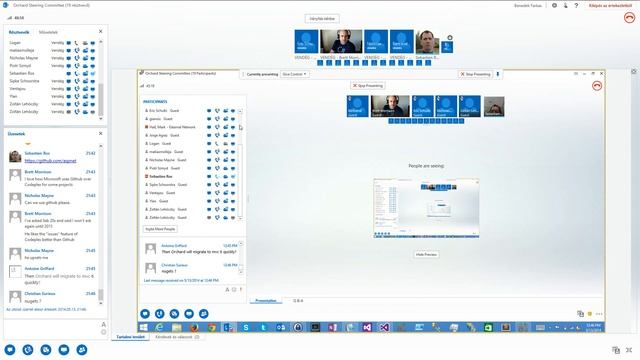Click the leave meeting red text link at top right
Image resolution: width=640 pixels, height=360 pixels.
(610, 5)
